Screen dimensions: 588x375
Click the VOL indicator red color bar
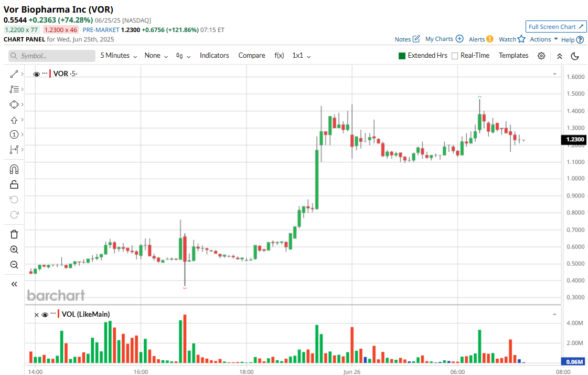click(59, 314)
